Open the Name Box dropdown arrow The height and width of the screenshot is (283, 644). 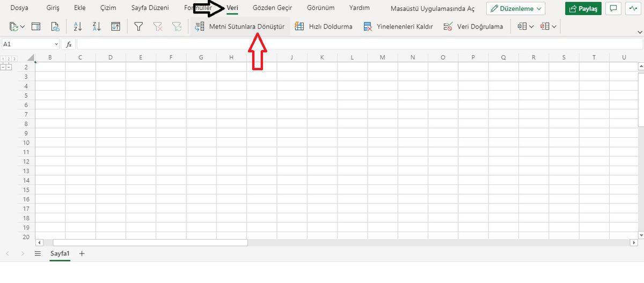coord(56,44)
